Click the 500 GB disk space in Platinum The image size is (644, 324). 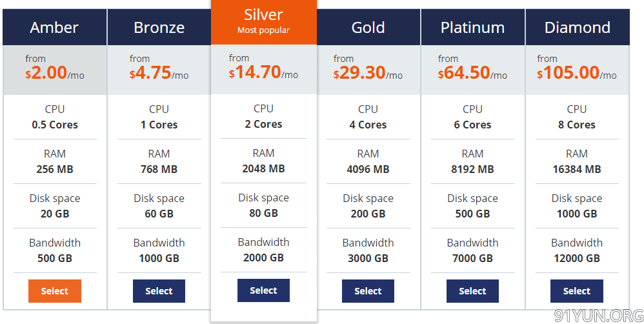click(472, 214)
